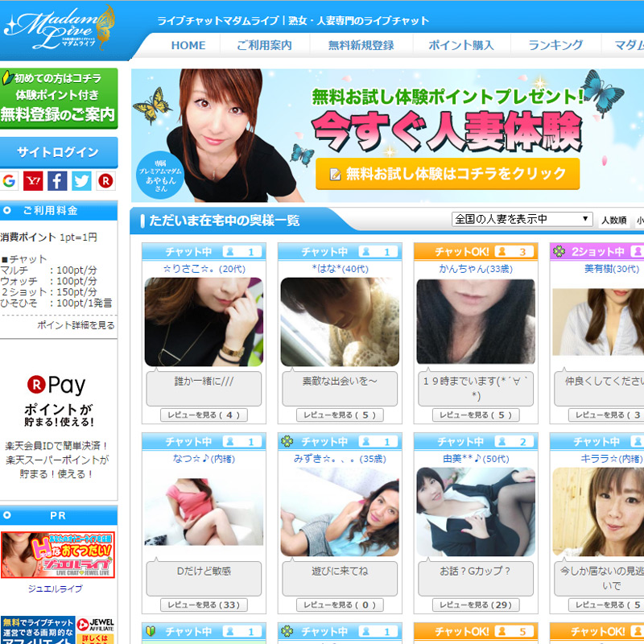Click the お話？Gカップ？ message bubble
Viewport: 644px width, 644px height.
click(476, 578)
